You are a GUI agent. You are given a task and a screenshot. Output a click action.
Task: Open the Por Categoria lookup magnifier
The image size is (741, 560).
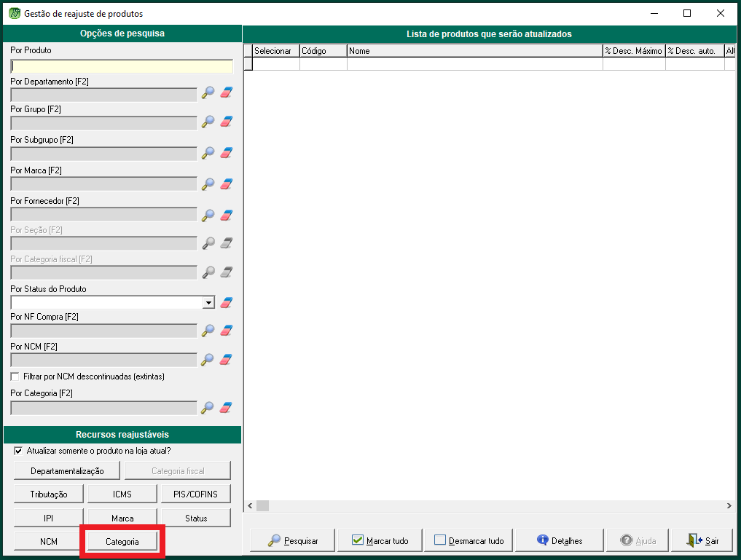pyautogui.click(x=208, y=408)
